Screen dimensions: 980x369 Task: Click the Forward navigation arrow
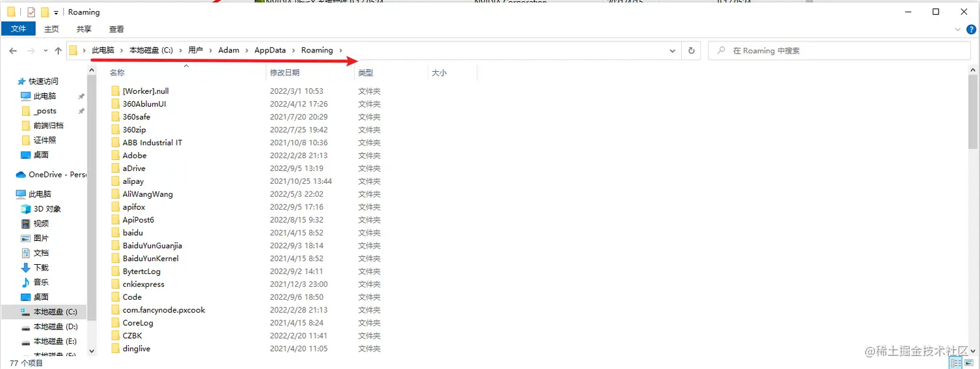(x=30, y=50)
